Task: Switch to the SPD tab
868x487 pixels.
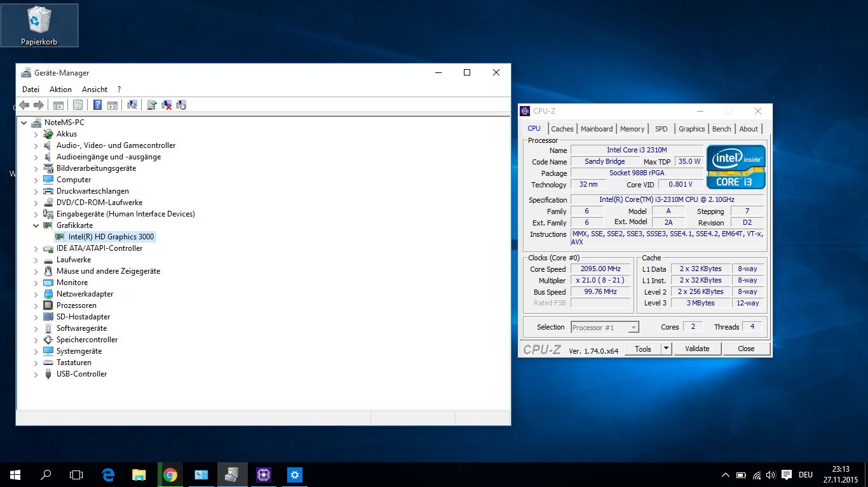Action: click(x=661, y=129)
